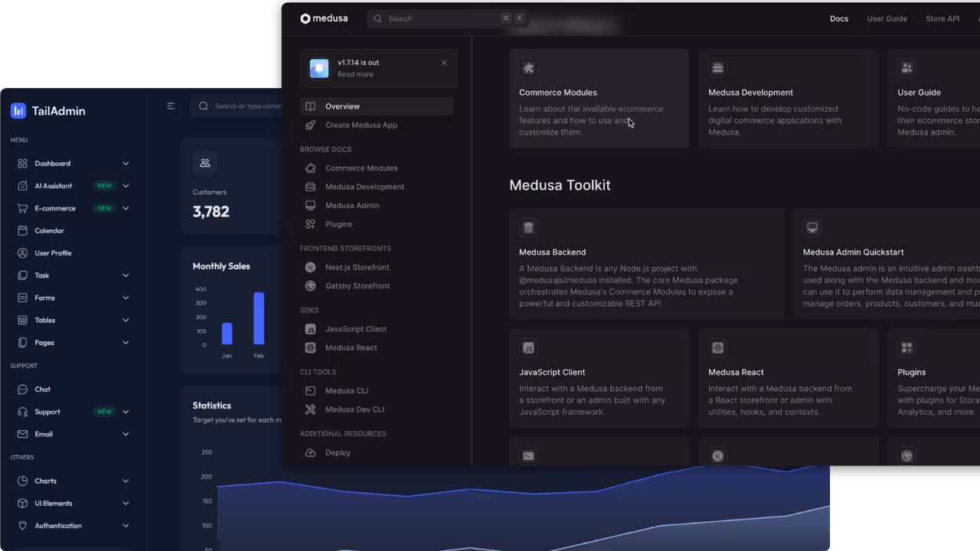Click the Chat bubble icon in TailAdmin sidebar
The height and width of the screenshot is (551, 980).
(22, 390)
